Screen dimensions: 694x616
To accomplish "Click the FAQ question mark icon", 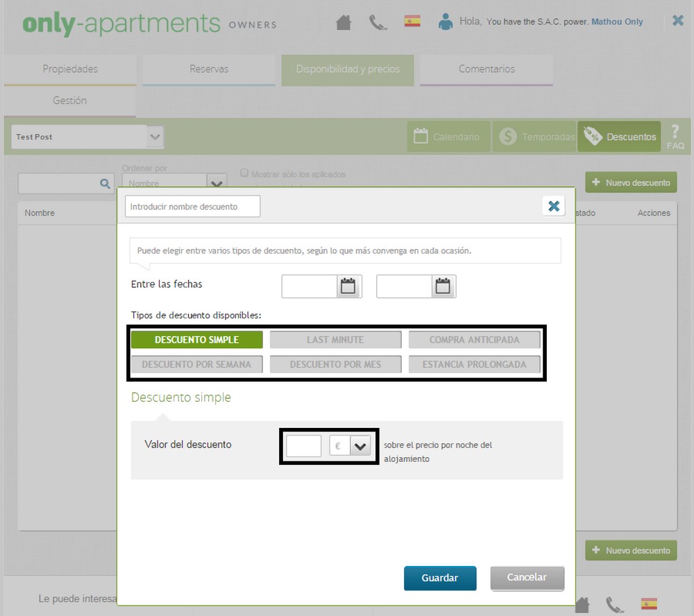I will tap(675, 136).
